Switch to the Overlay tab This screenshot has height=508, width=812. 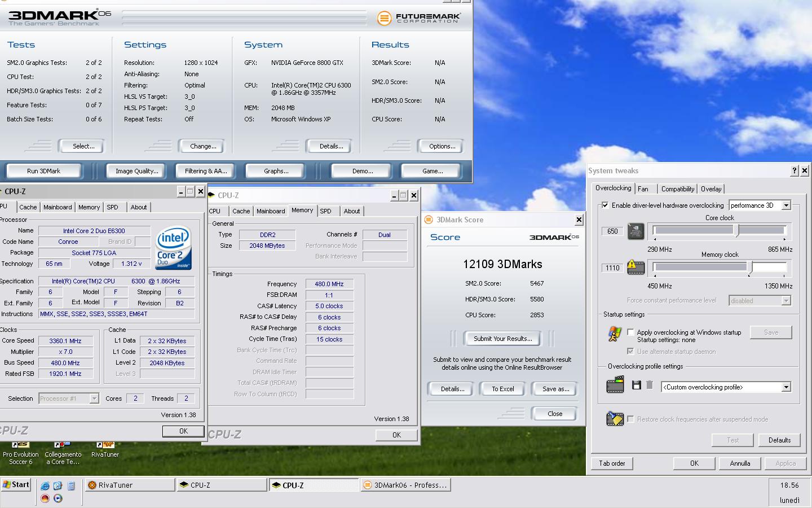pyautogui.click(x=711, y=189)
